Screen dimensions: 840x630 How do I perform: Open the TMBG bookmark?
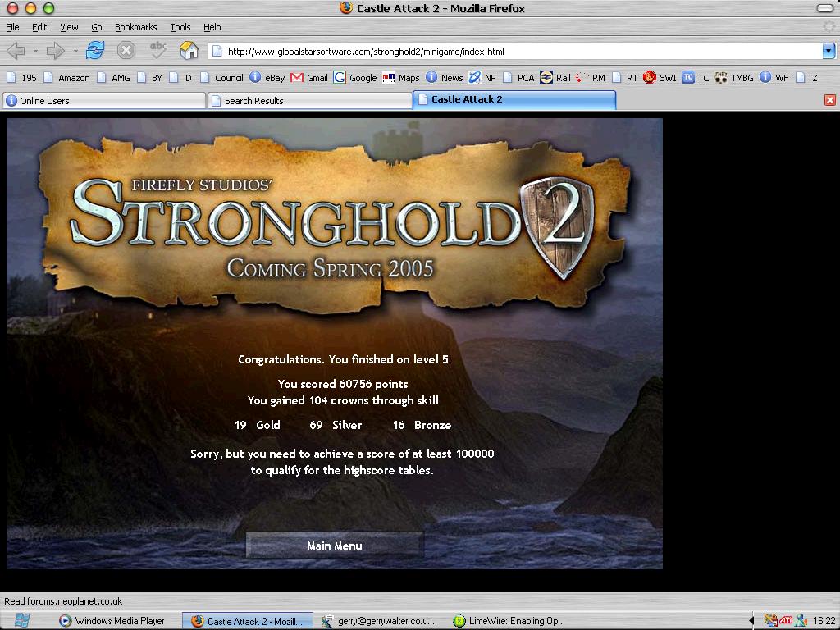pyautogui.click(x=734, y=78)
